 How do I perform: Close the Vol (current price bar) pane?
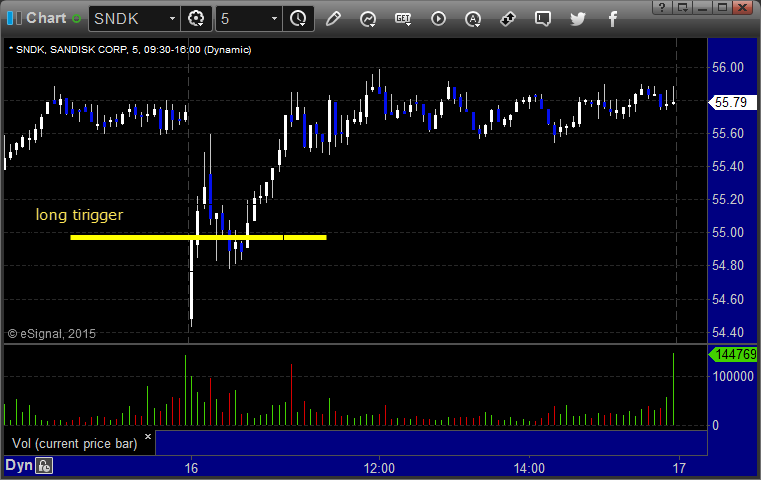coord(148,436)
